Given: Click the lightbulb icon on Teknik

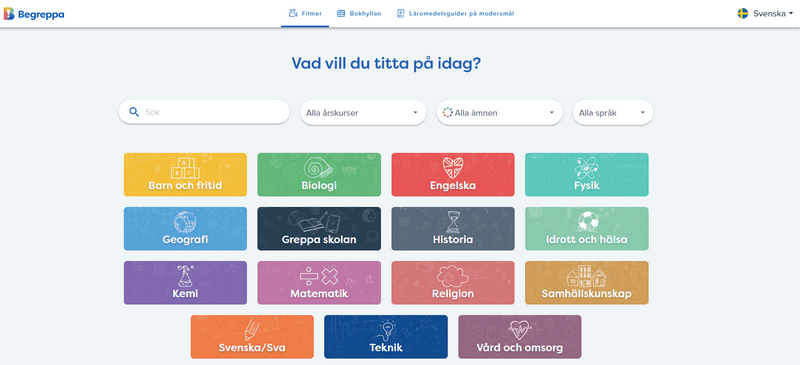Looking at the screenshot, I should 386,330.
